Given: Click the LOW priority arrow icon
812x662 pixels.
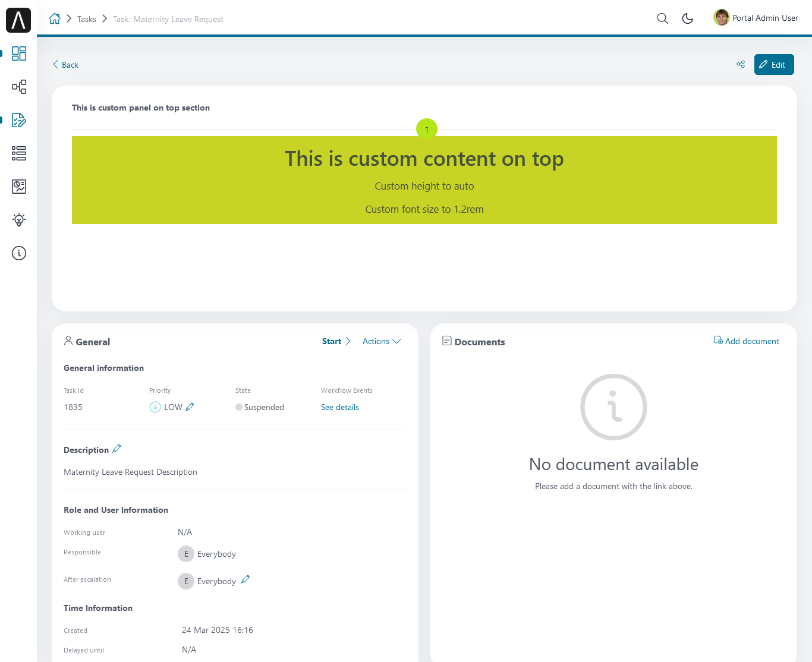Looking at the screenshot, I should (155, 407).
